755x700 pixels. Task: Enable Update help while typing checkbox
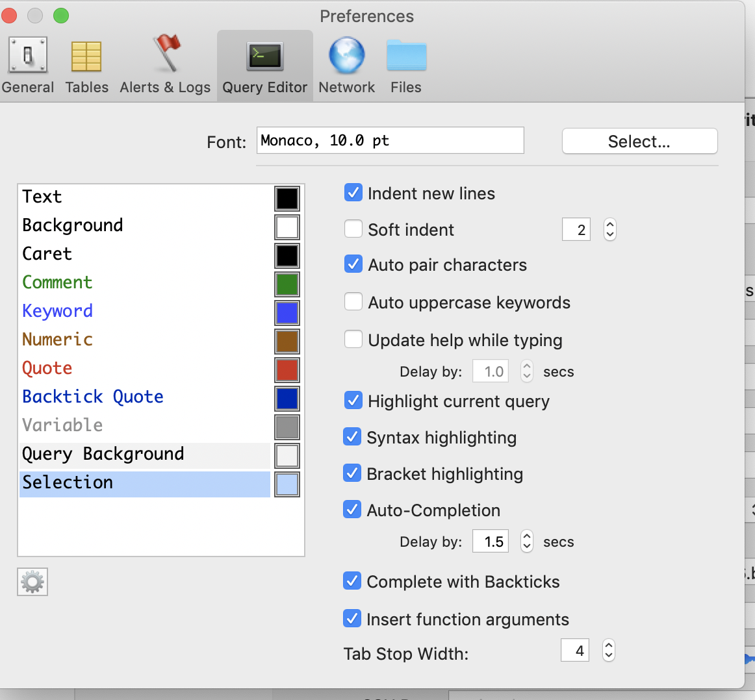353,339
